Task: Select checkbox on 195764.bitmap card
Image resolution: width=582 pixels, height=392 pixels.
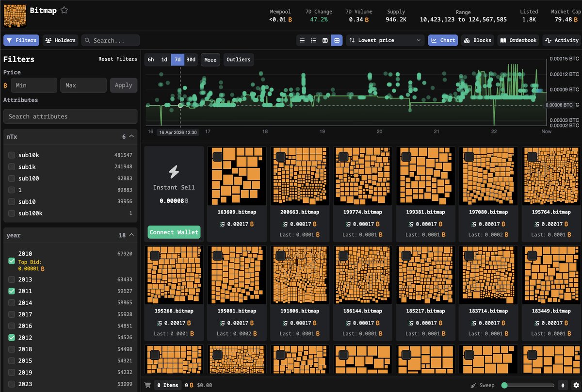Action: (x=532, y=157)
